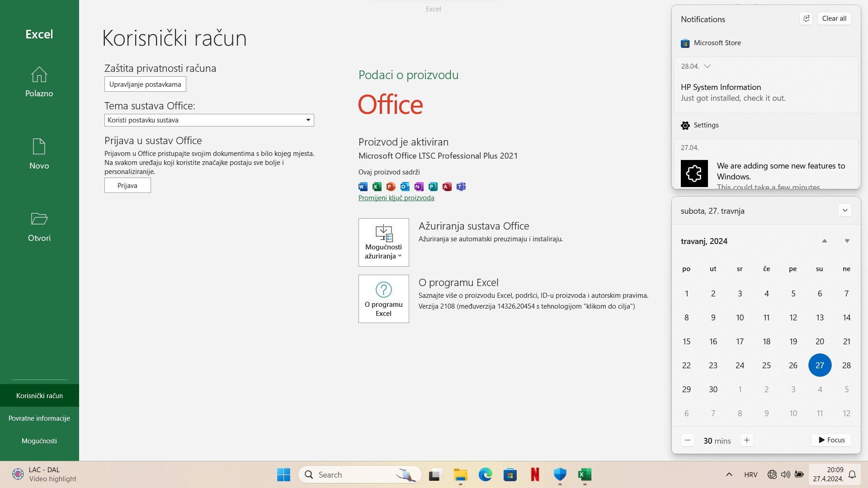Select Korisnički račun in sidebar
The width and height of the screenshot is (868, 488).
39,395
